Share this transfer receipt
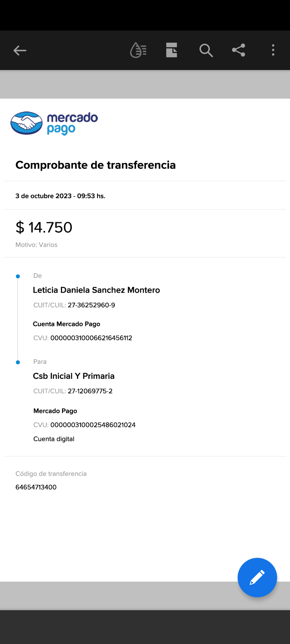Image resolution: width=290 pixels, height=644 pixels. click(239, 50)
